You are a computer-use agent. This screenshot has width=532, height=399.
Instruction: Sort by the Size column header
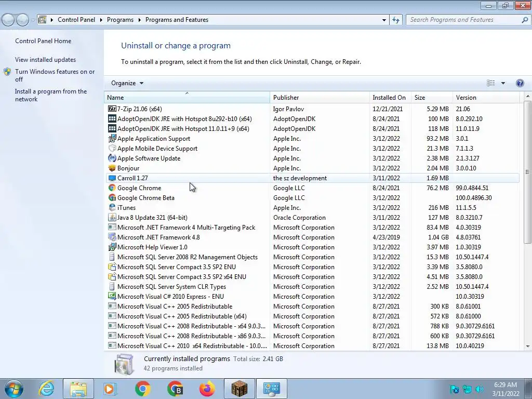[432, 97]
